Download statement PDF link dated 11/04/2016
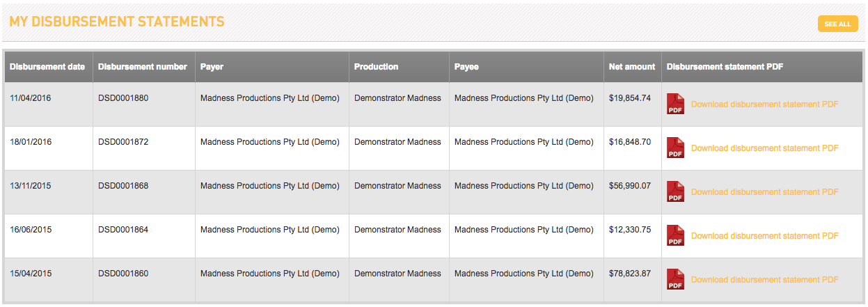Screen dimensions: 868x307 pos(764,104)
